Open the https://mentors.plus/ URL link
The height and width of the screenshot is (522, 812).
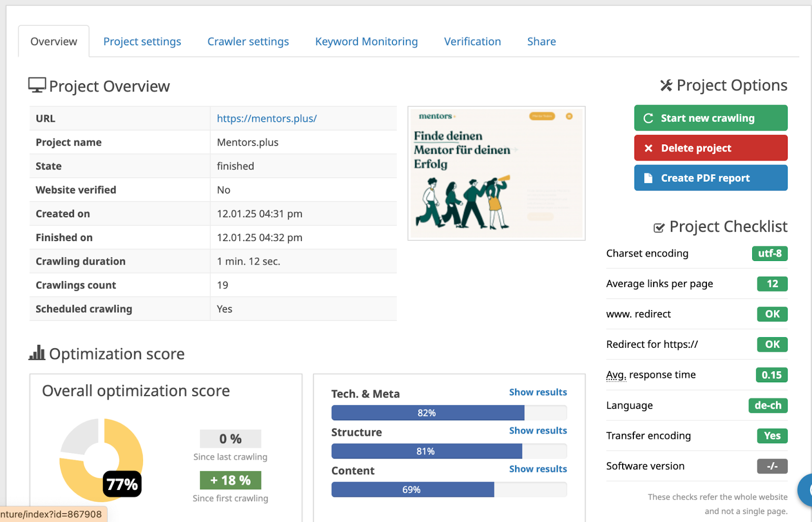266,118
